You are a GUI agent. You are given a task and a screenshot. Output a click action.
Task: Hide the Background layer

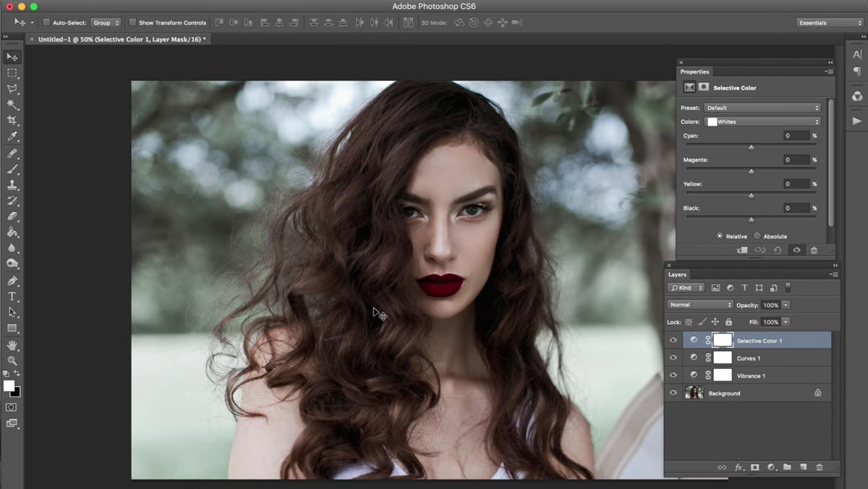click(673, 393)
